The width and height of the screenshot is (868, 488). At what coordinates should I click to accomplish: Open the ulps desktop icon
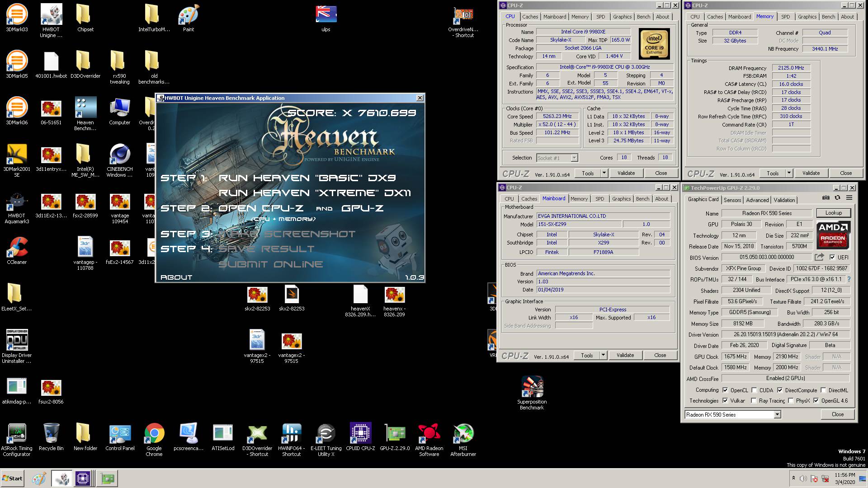[x=326, y=18]
